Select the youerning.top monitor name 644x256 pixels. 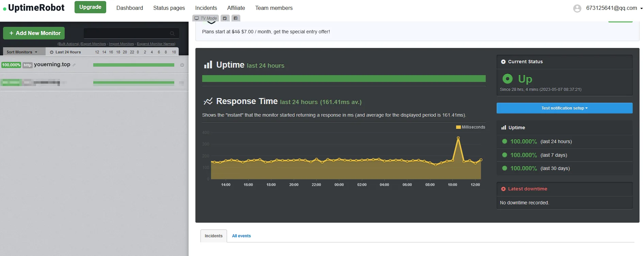coord(52,65)
